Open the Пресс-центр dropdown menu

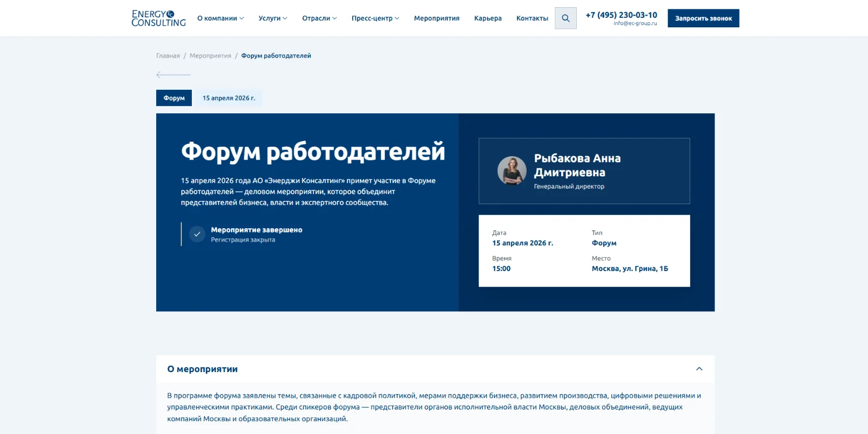(375, 18)
